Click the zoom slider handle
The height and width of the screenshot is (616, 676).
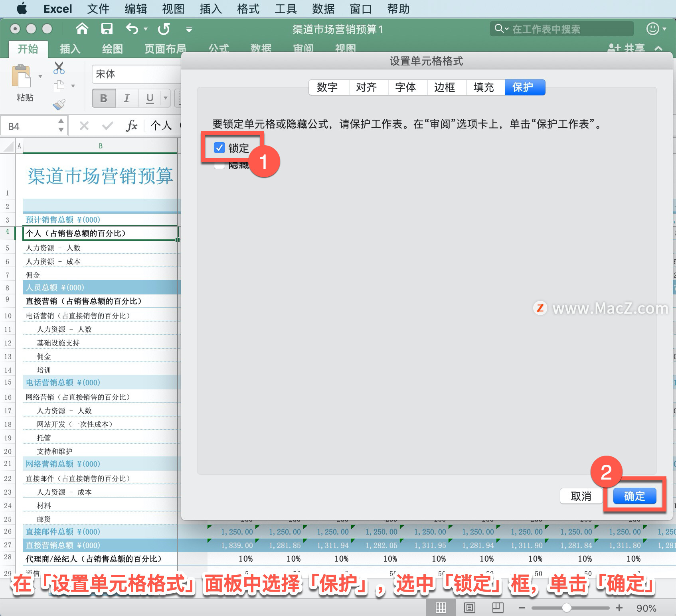(566, 608)
